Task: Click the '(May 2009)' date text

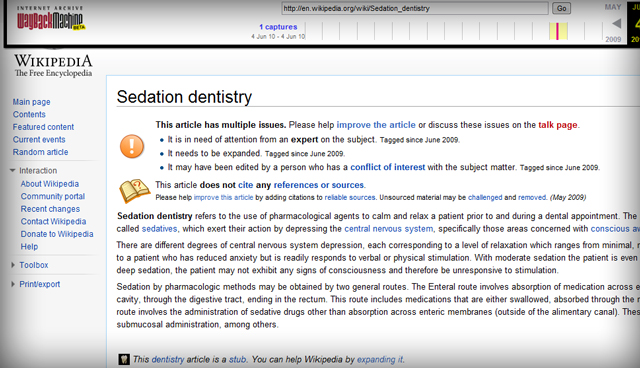Action: 568,197
